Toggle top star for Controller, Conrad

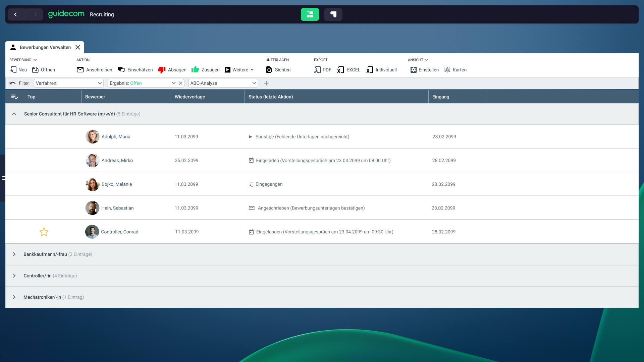[x=44, y=232]
